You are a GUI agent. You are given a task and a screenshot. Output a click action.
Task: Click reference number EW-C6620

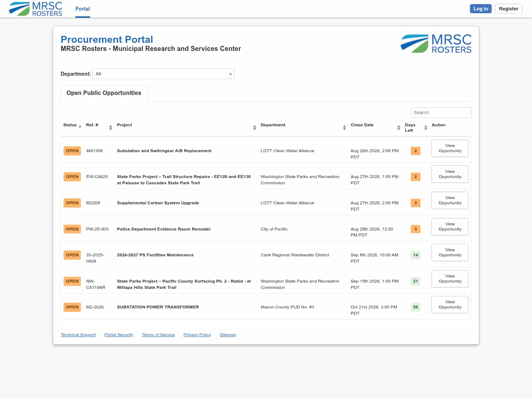tap(97, 177)
